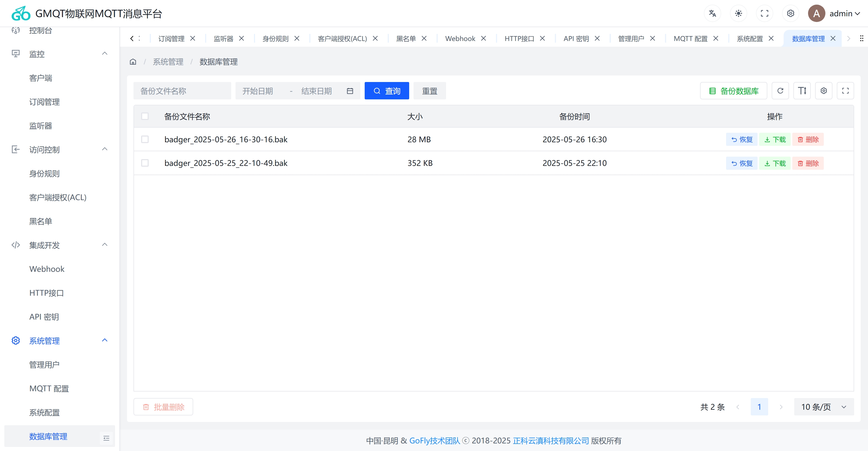868x451 pixels.
Task: Check the header select-all checkbox
Action: pyautogui.click(x=145, y=116)
